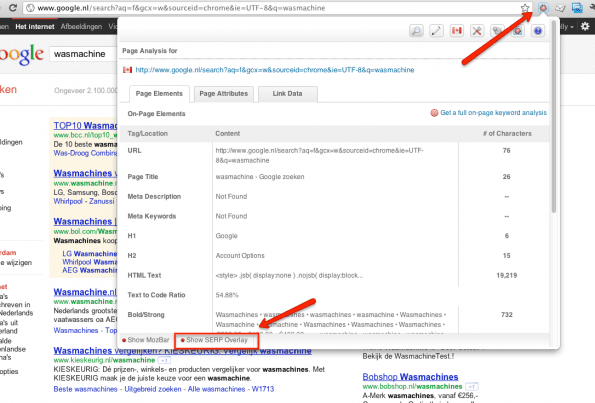Click 'wijzigen' location link in left sidebar
The image size is (595, 403).
click(19, 263)
